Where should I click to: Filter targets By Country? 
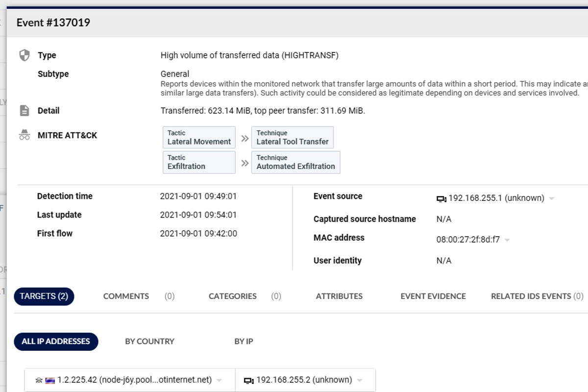tap(149, 342)
